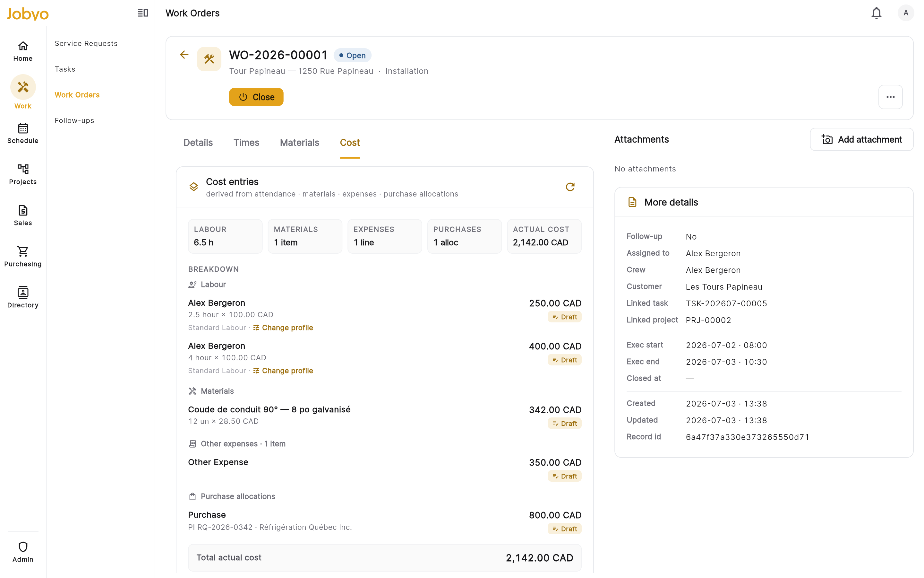The height and width of the screenshot is (578, 924).
Task: Click the Actual Cost 2,142.00 CAD card
Action: click(544, 236)
